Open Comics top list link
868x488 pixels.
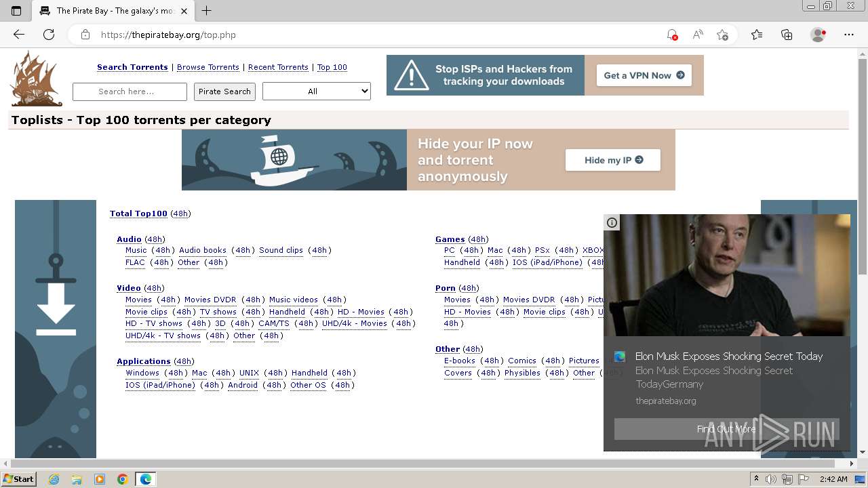522,361
